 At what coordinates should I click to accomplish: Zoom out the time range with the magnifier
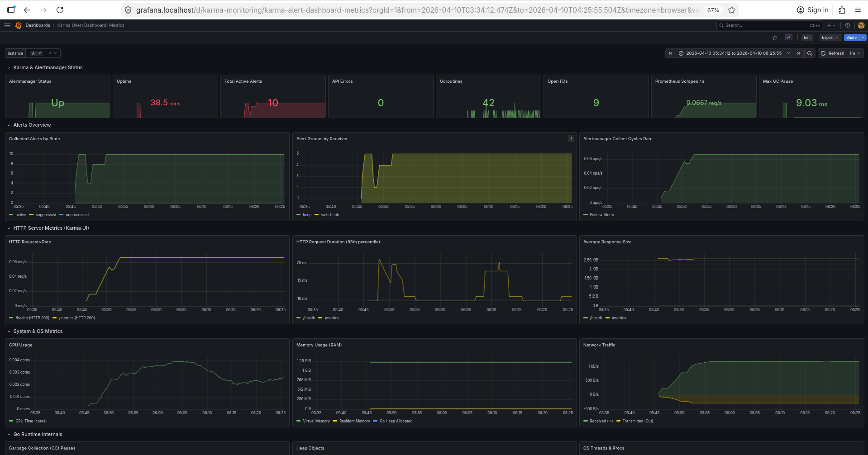click(810, 53)
